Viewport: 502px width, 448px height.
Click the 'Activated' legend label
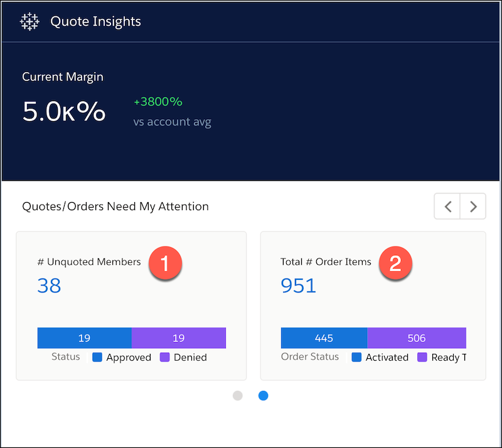tap(387, 357)
